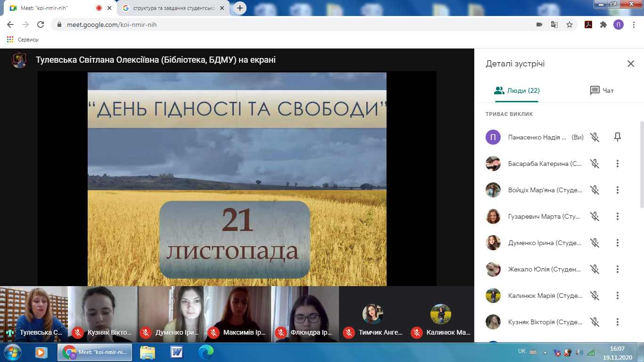Click the UK language indicator
Viewport: 644px width, 362px height.
tap(521, 352)
